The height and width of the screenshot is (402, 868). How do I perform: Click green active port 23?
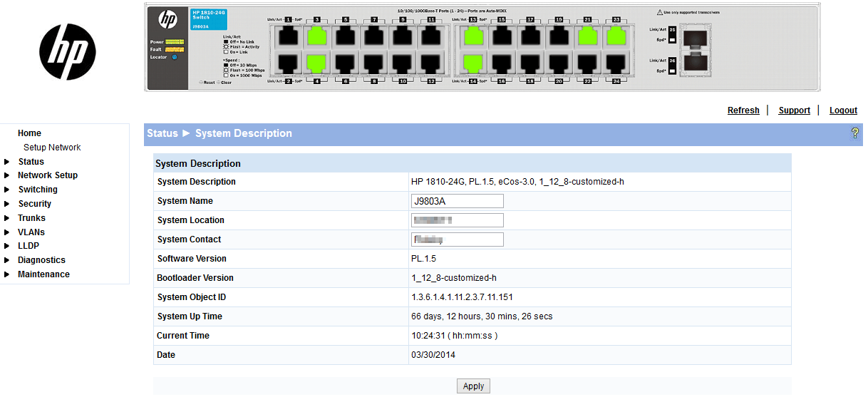point(616,36)
